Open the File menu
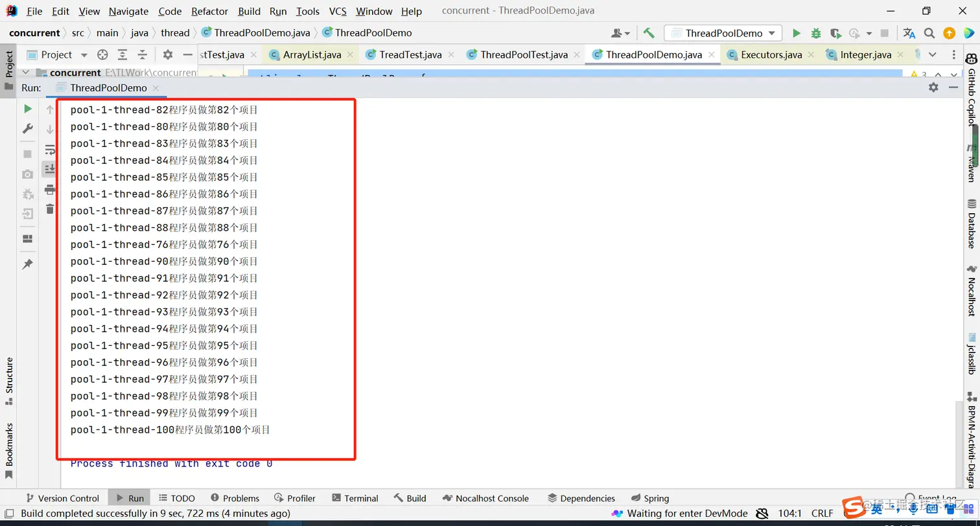This screenshot has height=526, width=980. [x=34, y=11]
